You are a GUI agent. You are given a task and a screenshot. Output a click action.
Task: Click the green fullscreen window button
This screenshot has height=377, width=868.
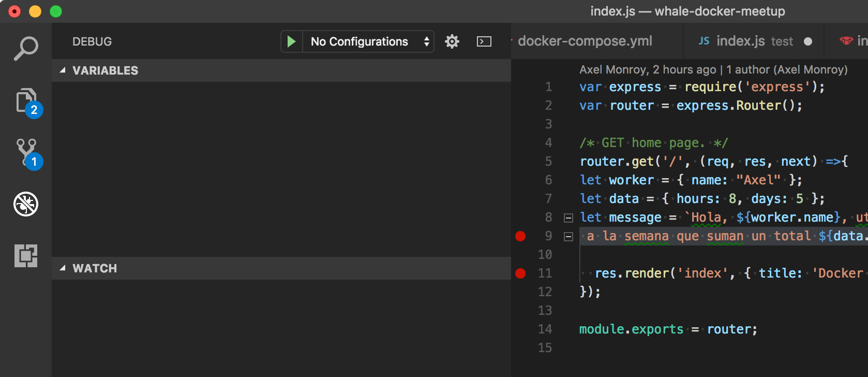click(56, 11)
